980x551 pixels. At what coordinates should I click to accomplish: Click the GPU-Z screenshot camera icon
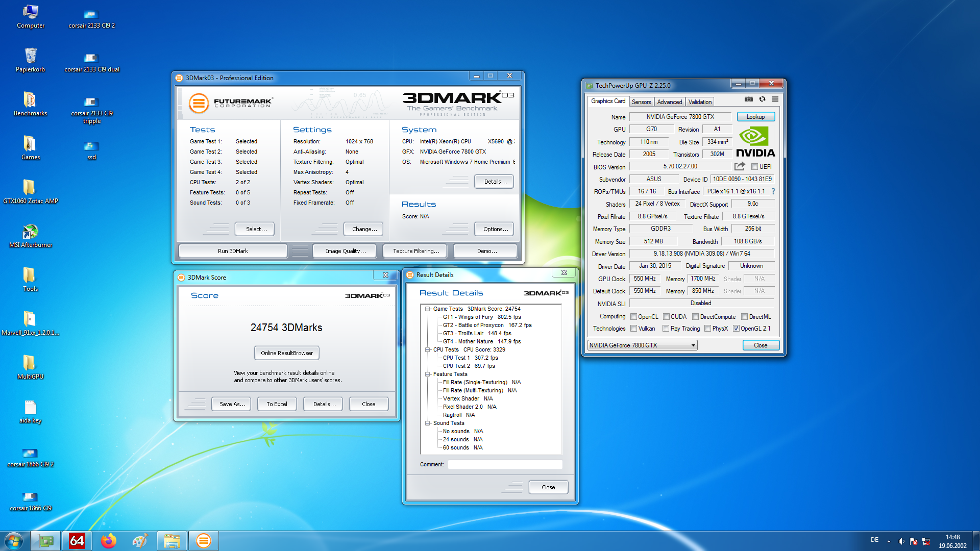tap(748, 99)
